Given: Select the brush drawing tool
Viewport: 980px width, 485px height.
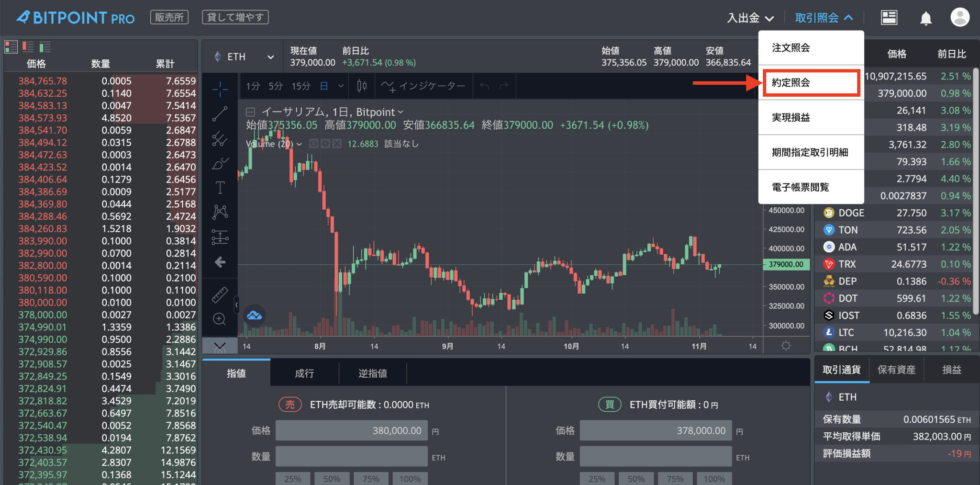Looking at the screenshot, I should [220, 163].
